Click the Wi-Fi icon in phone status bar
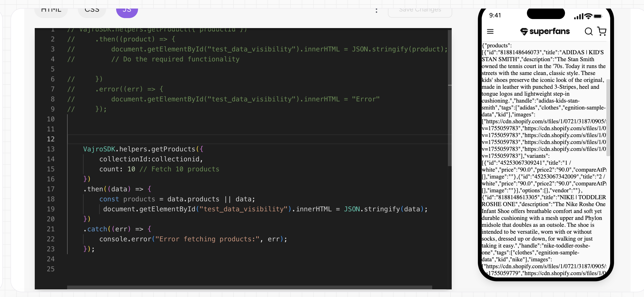 point(588,16)
